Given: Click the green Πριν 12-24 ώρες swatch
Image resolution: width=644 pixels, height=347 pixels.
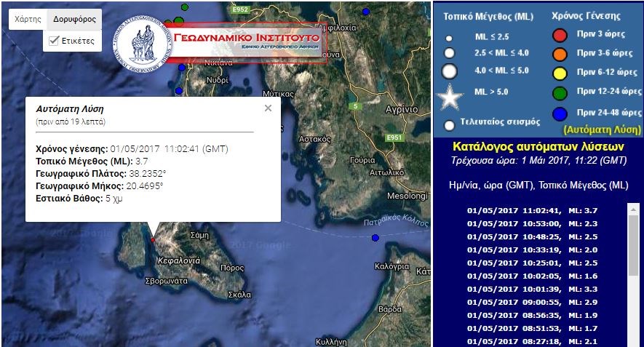Looking at the screenshot, I should [560, 92].
